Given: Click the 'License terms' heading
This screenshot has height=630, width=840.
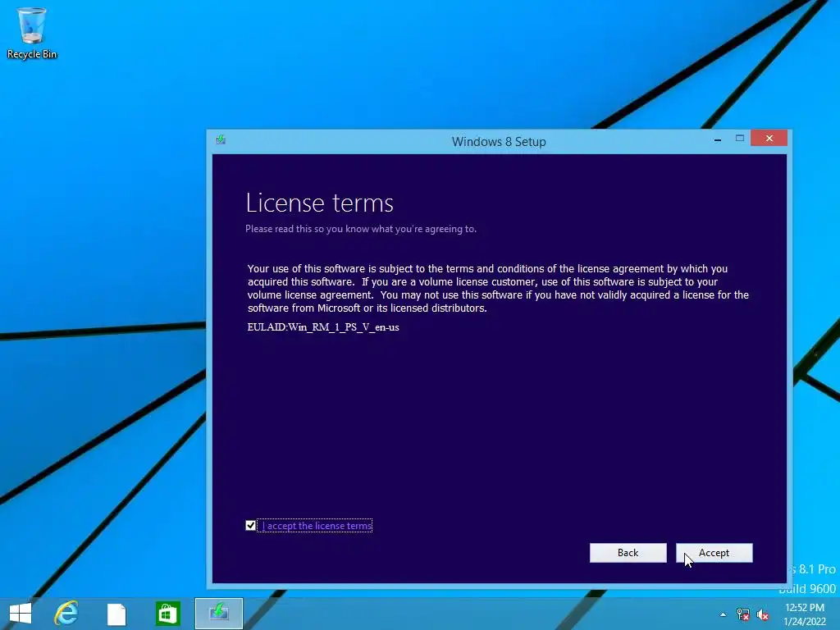Looking at the screenshot, I should coord(319,203).
